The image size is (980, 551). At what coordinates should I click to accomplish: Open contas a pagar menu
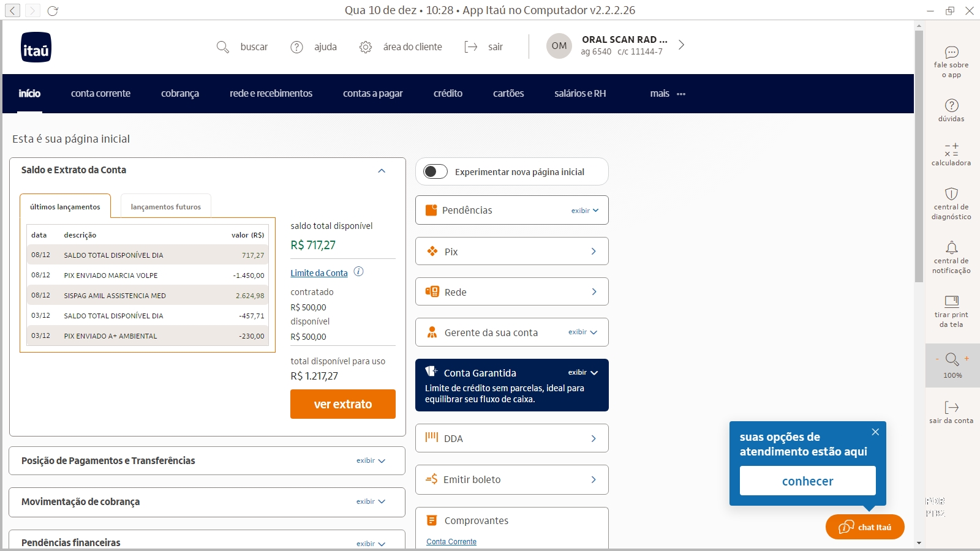(373, 94)
